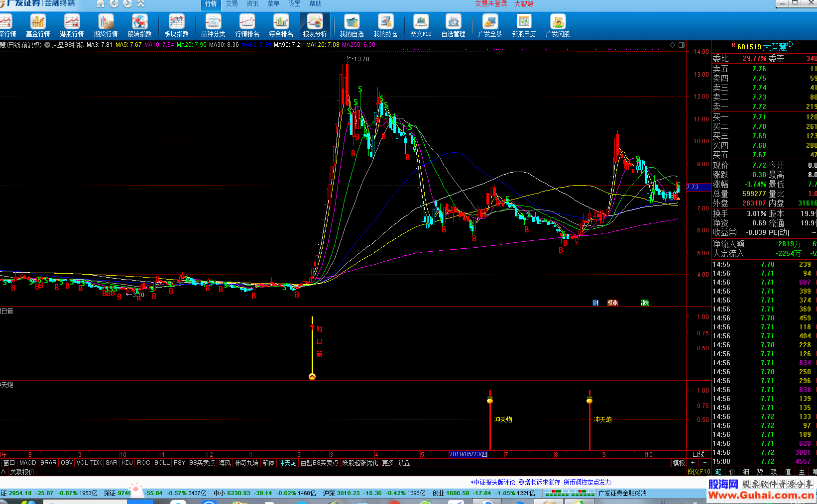Screen dimensions: 817x504
Task: Select the KDJ indicator tab
Action: point(127,463)
